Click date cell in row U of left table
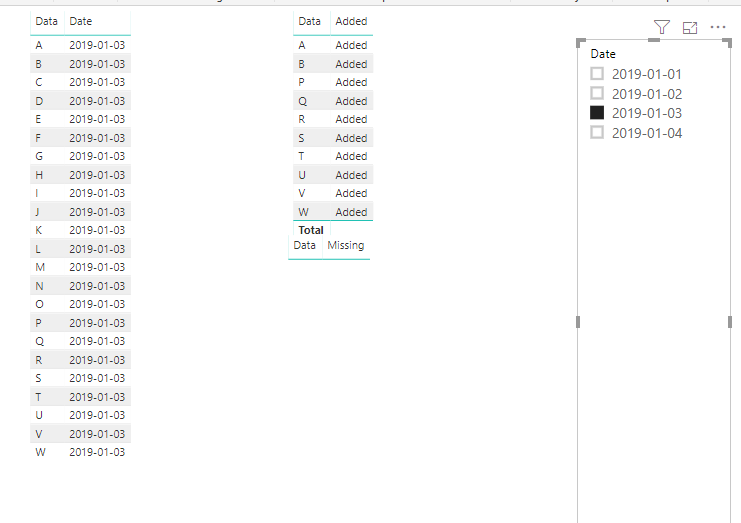This screenshot has height=523, width=741. click(97, 415)
